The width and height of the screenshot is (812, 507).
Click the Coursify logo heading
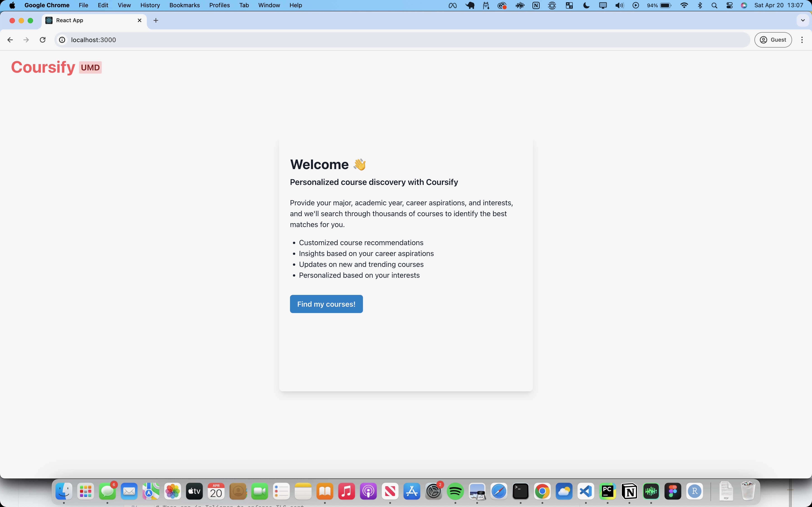pyautogui.click(x=43, y=67)
